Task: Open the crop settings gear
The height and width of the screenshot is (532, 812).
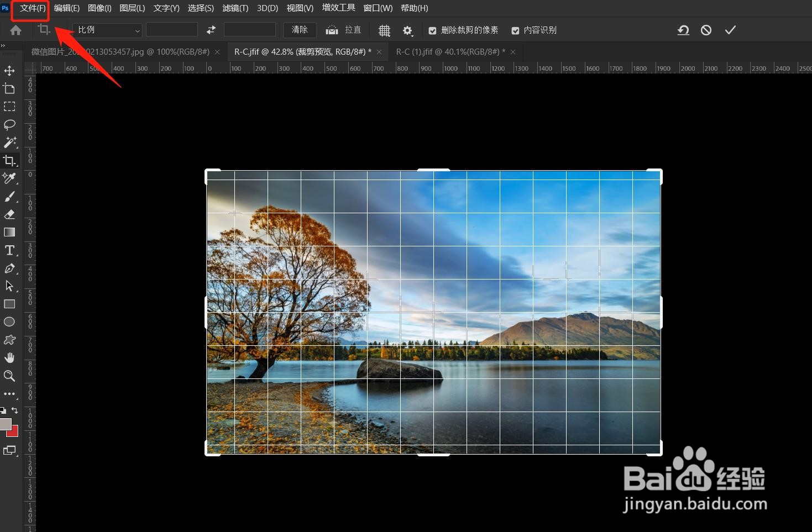Action: click(408, 30)
